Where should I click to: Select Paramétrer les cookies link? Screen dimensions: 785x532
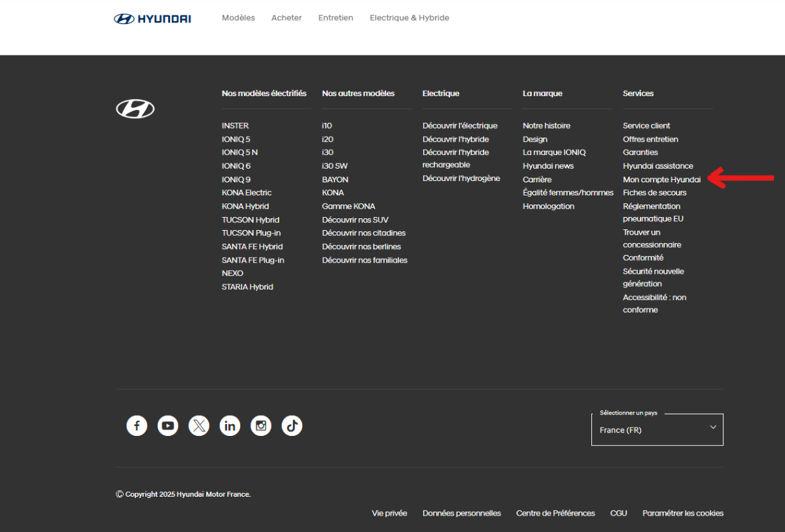[682, 513]
